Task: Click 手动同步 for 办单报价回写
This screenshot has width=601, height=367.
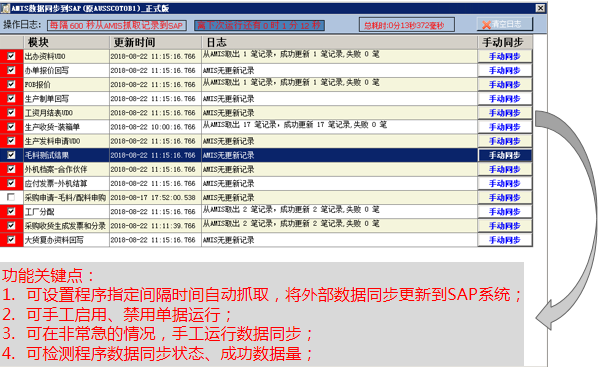Action: click(505, 71)
